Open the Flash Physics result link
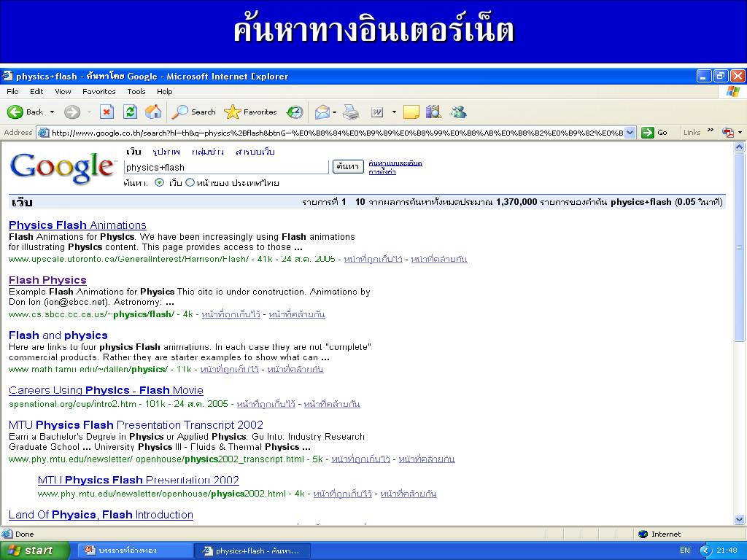Image resolution: width=747 pixels, height=560 pixels. click(x=47, y=280)
